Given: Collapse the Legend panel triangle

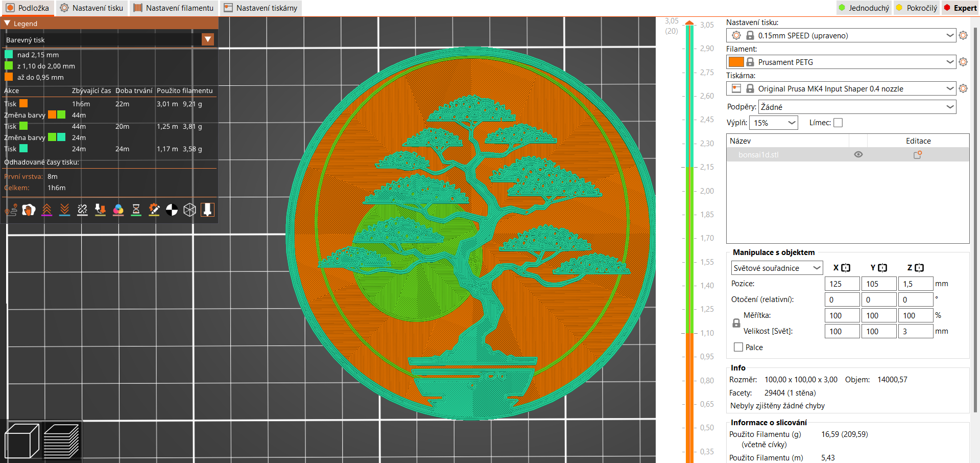Looking at the screenshot, I should (7, 24).
